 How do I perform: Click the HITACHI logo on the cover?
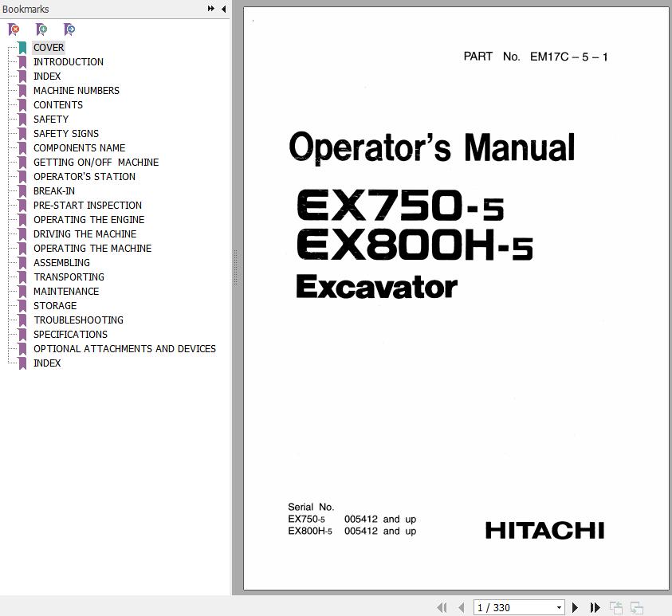[x=544, y=530]
